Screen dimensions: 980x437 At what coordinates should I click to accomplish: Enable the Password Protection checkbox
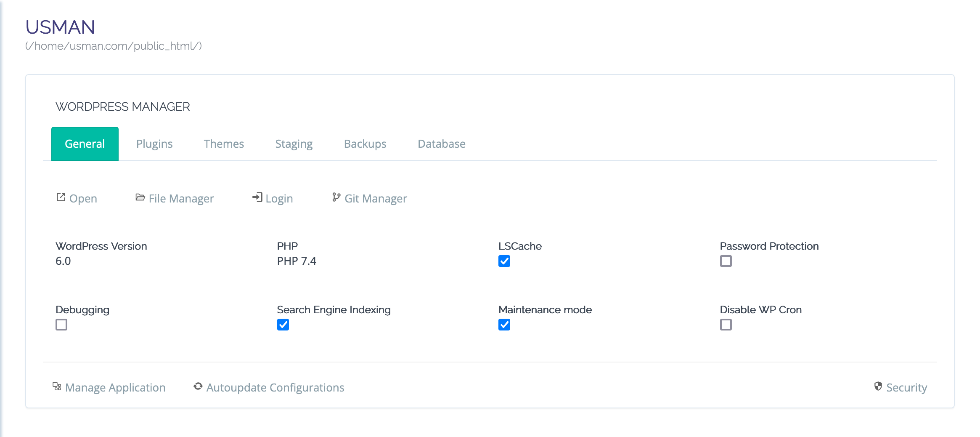tap(726, 261)
